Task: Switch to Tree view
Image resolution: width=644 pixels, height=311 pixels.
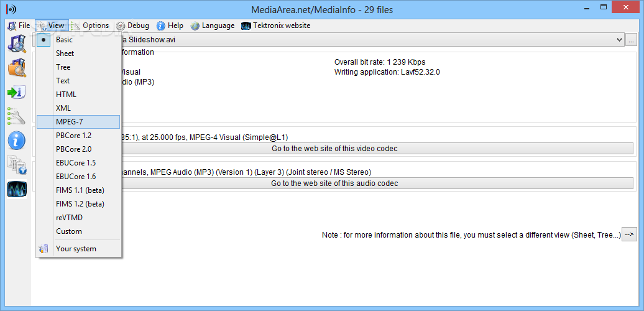Action: [x=78, y=67]
